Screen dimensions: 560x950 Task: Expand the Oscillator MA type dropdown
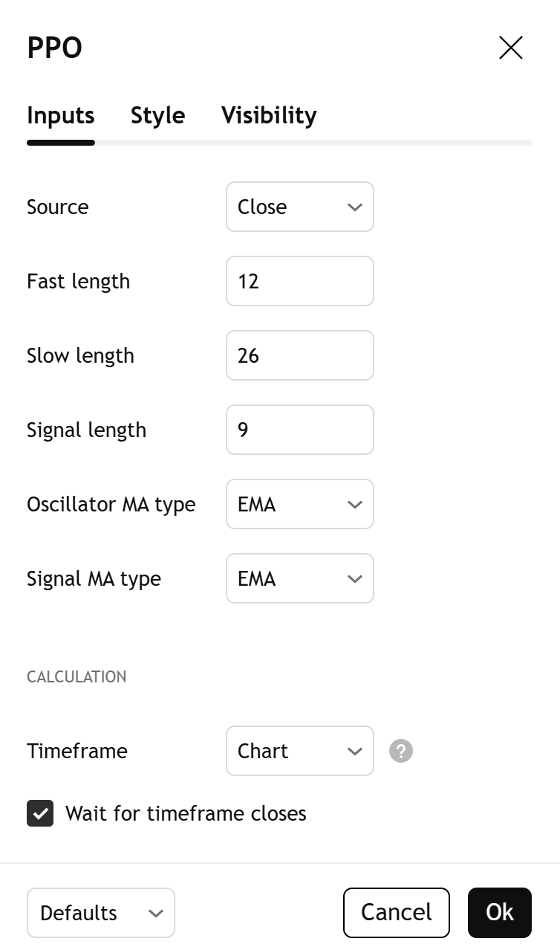pos(299,504)
